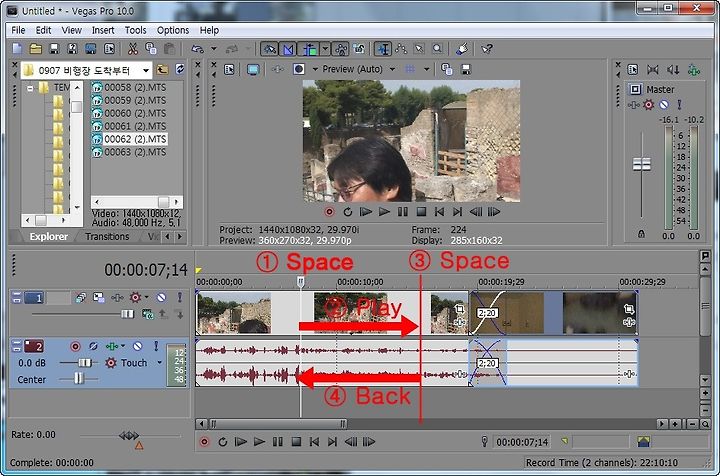Open the Options menu

[173, 30]
